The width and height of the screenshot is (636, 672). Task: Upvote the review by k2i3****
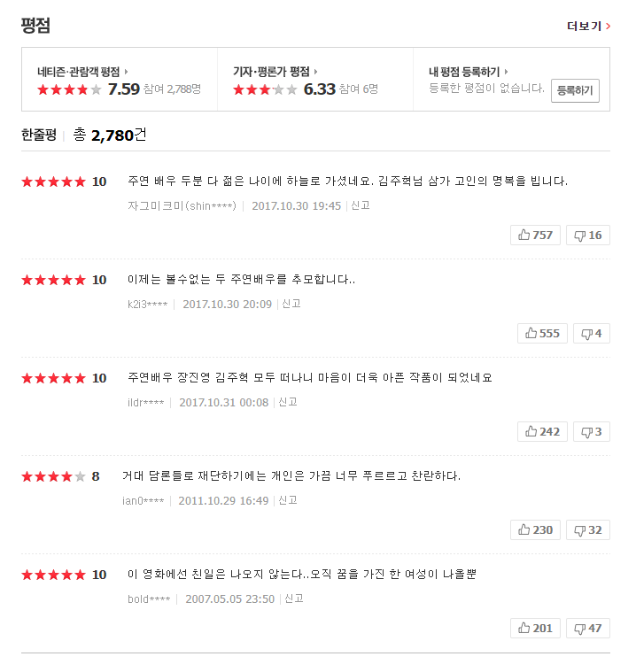542,333
